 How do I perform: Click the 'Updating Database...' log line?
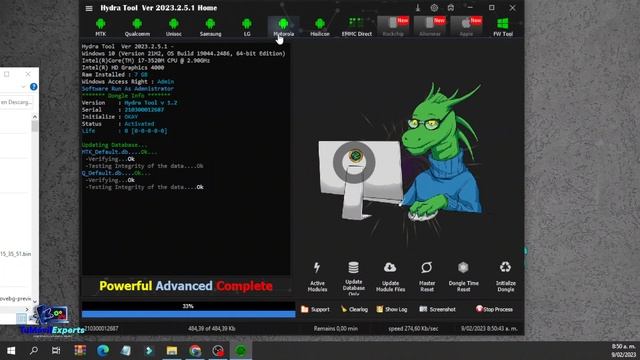(114, 145)
